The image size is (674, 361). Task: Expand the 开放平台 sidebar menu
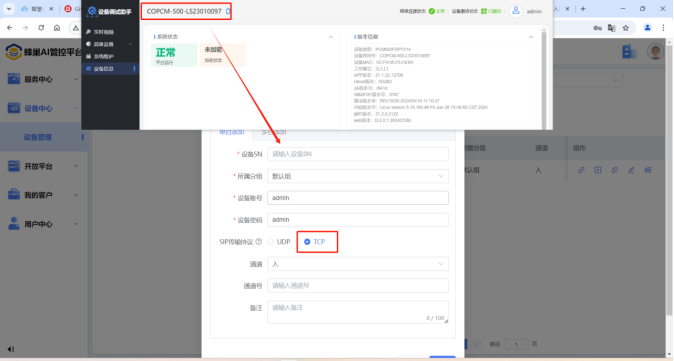[x=43, y=166]
